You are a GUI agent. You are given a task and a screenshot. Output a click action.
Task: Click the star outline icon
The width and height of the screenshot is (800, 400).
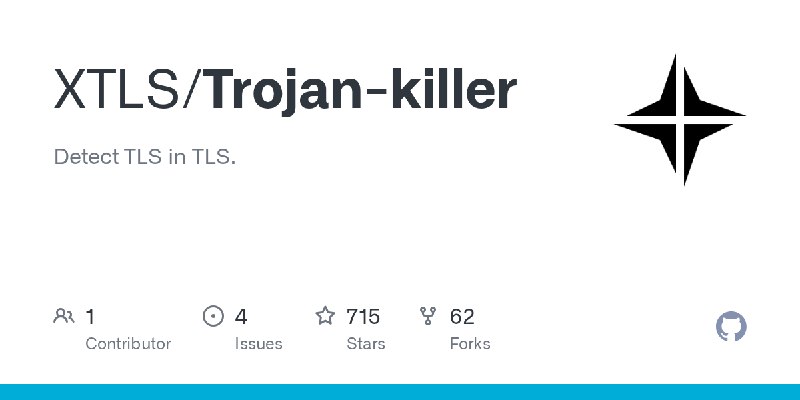pyautogui.click(x=325, y=317)
